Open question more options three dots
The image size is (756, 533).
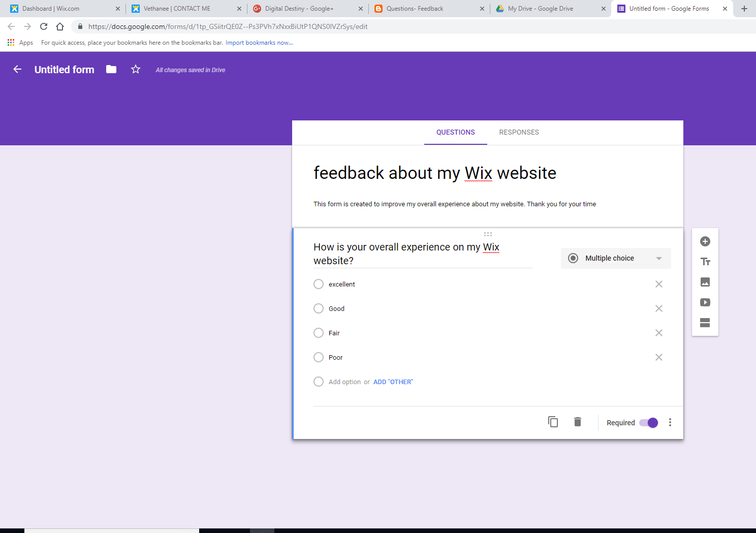(x=670, y=422)
